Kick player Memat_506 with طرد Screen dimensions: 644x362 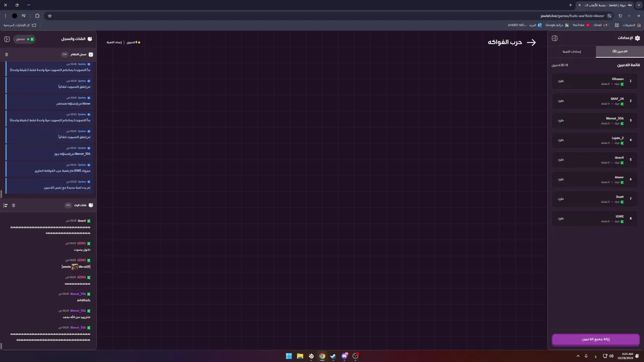[560, 120]
